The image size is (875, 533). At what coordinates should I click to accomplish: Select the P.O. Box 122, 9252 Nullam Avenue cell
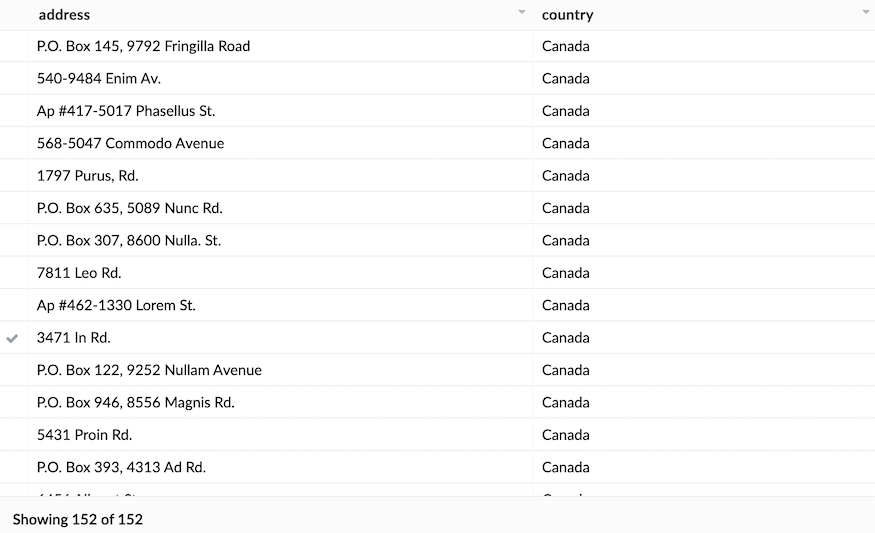click(x=149, y=370)
